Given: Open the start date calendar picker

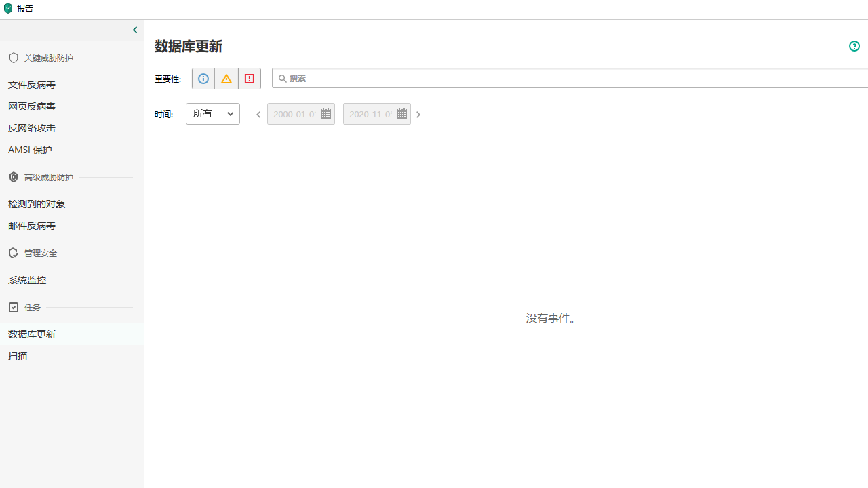Looking at the screenshot, I should coord(325,113).
